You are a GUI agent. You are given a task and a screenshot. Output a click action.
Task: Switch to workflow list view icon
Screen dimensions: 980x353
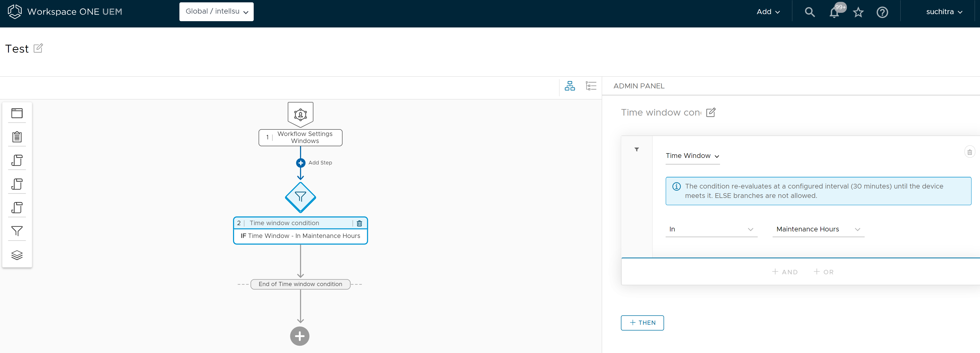point(591,86)
